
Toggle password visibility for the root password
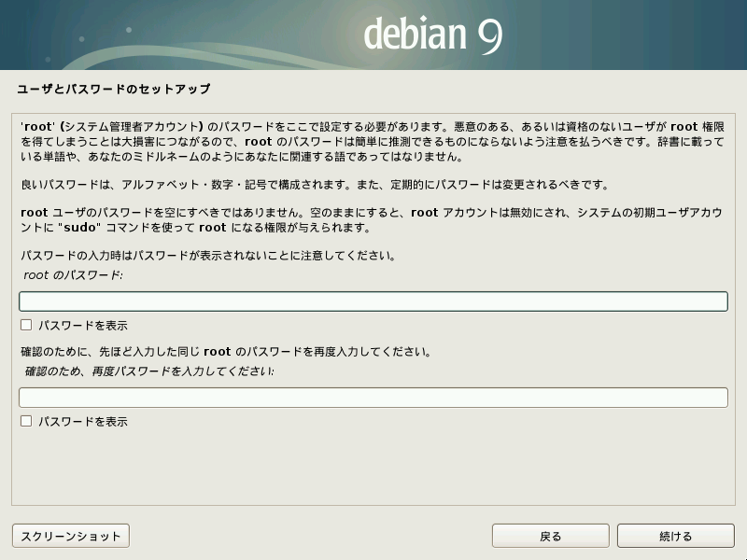point(26,326)
